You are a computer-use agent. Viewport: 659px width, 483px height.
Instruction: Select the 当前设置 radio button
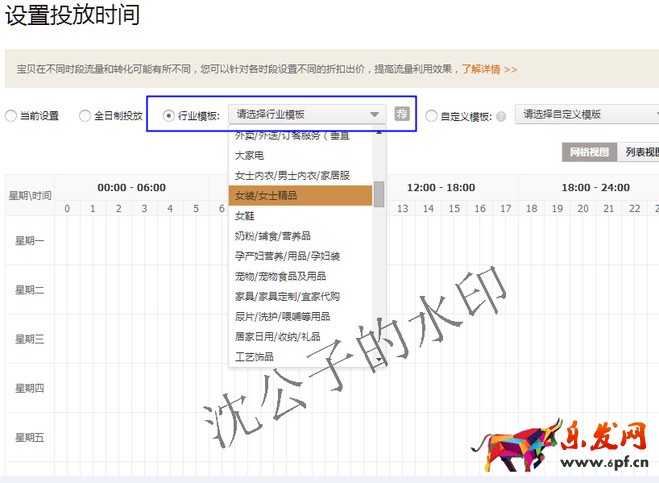coord(11,116)
